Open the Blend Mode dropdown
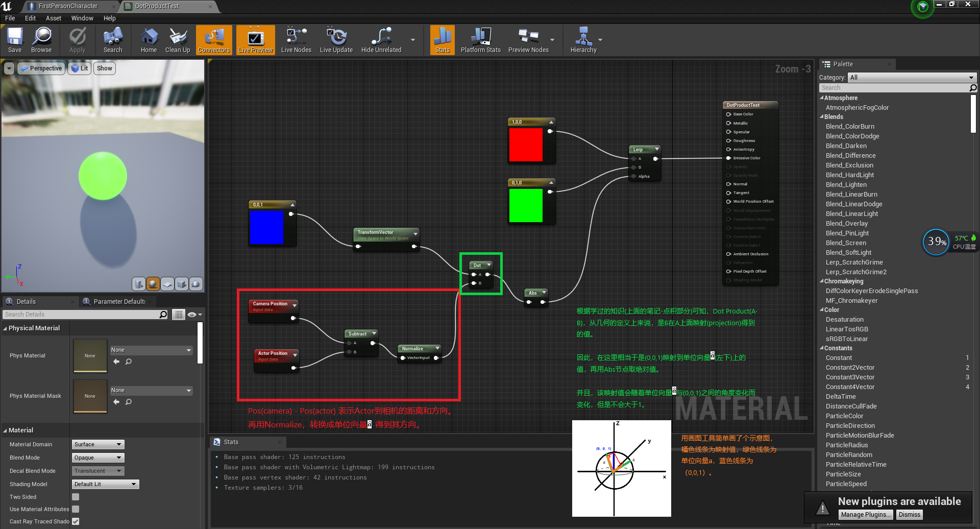980x529 pixels. point(98,458)
